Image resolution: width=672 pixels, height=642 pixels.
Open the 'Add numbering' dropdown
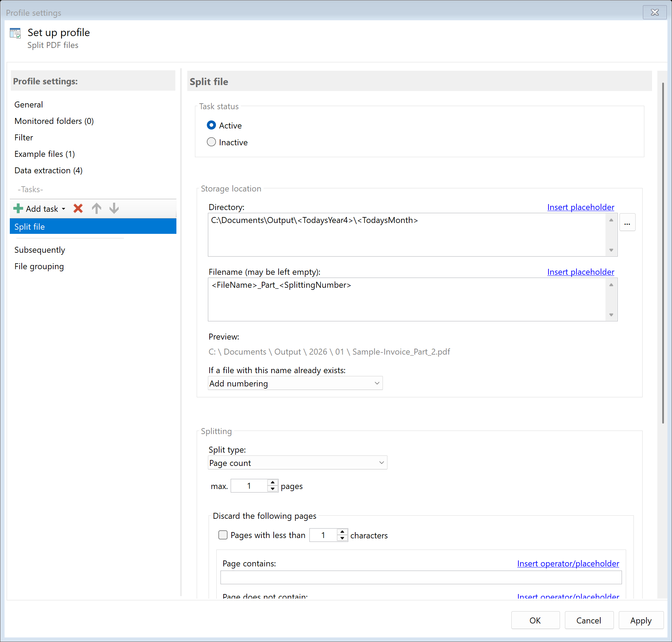tap(377, 383)
